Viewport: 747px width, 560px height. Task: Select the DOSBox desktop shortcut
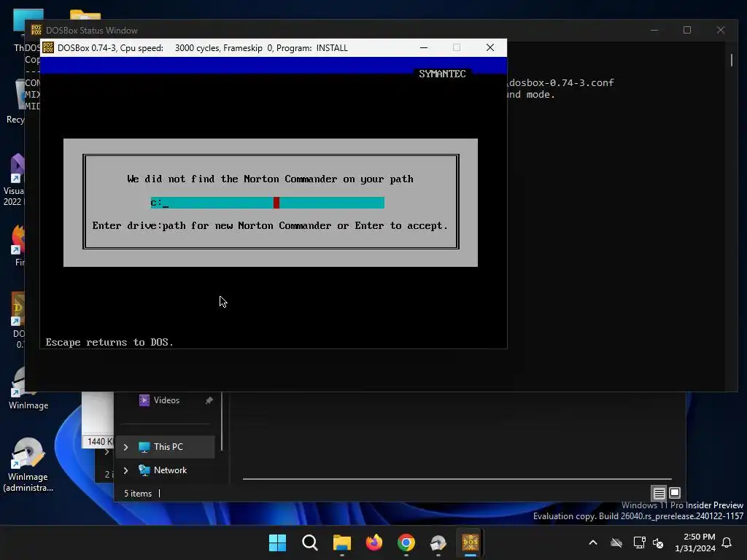(x=18, y=320)
